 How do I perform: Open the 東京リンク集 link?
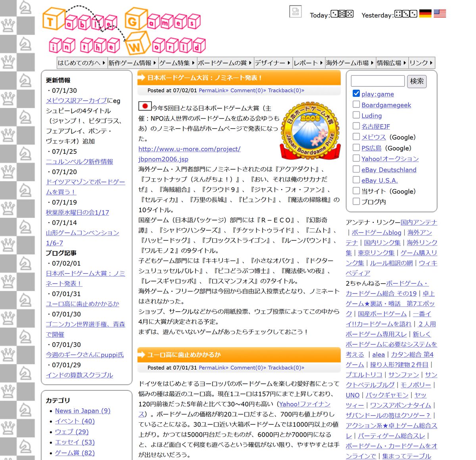[x=376, y=253]
